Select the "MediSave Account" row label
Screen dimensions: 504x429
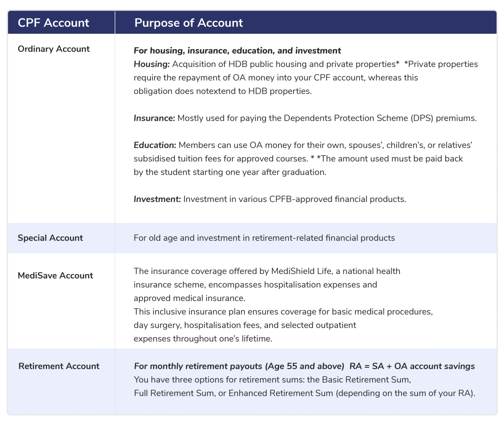pos(55,275)
